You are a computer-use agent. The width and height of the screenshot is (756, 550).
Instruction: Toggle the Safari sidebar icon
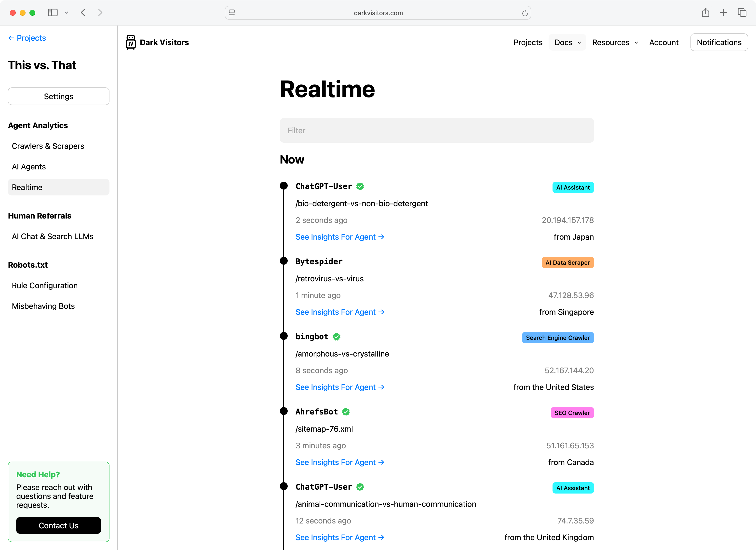[x=53, y=13]
